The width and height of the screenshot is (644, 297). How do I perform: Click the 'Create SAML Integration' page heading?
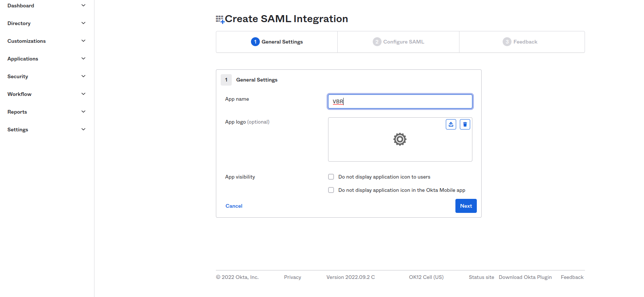coord(286,19)
